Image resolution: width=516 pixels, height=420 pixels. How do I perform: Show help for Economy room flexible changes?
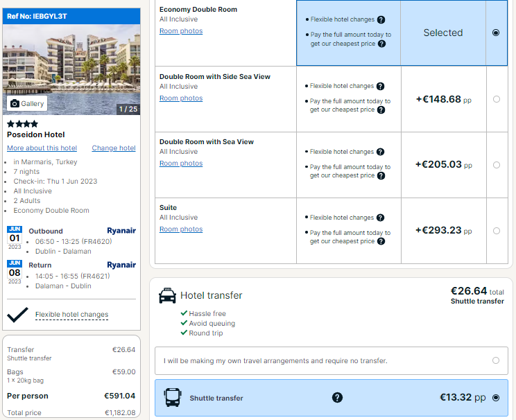tap(381, 19)
